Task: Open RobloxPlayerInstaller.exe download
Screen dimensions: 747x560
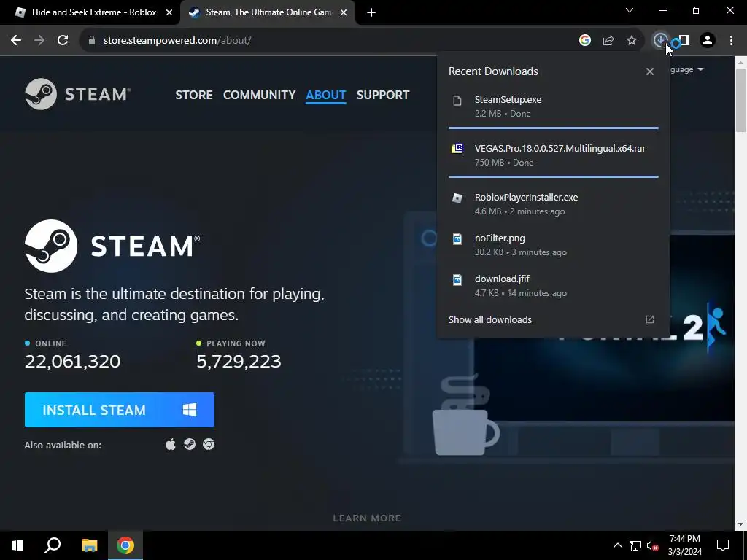Action: 554,204
